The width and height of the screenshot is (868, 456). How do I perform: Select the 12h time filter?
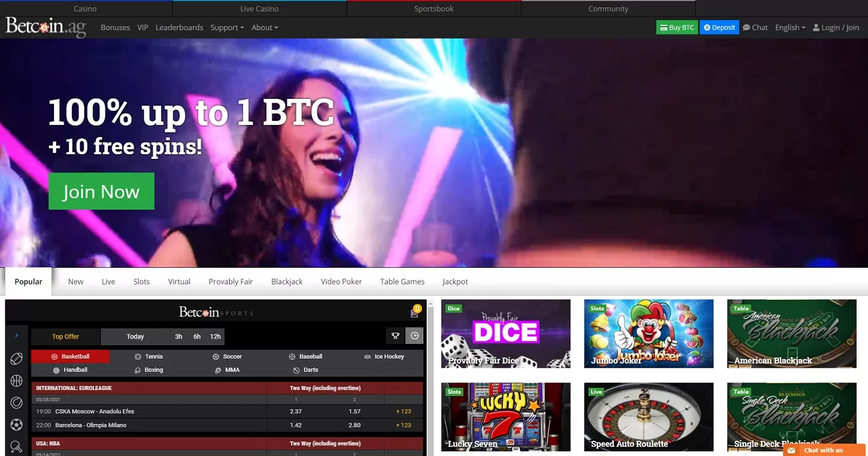pyautogui.click(x=215, y=336)
